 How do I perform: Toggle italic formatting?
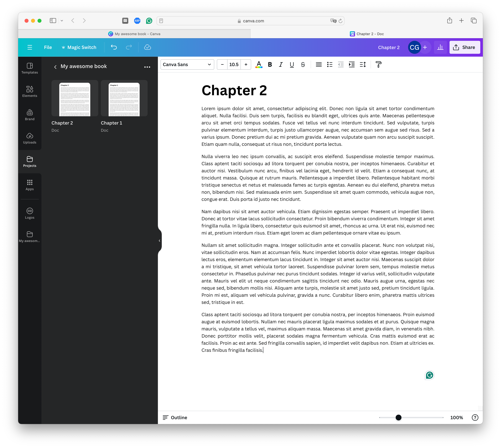[281, 64]
